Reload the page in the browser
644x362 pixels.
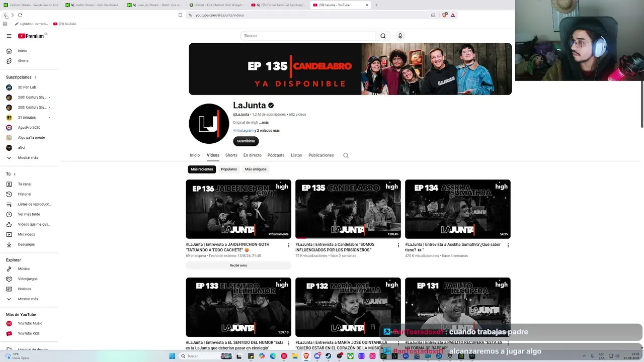(20, 15)
